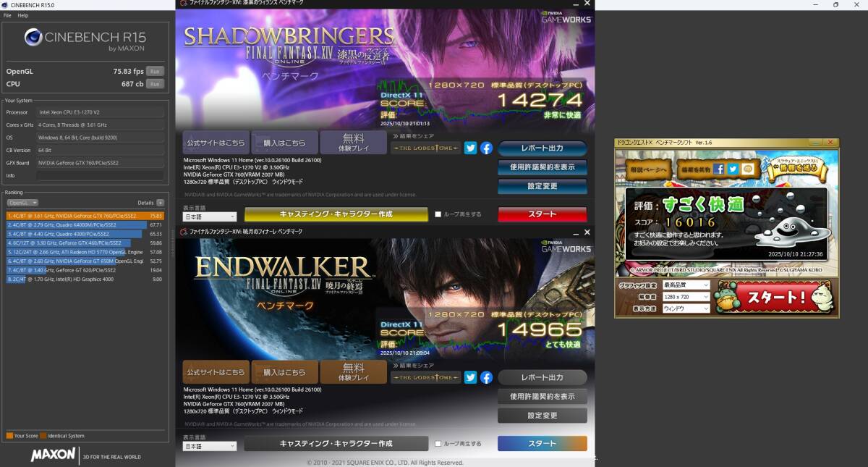Click the Info field in Cinebench system panel
Viewport: 868px width, 467px height.
[x=100, y=175]
